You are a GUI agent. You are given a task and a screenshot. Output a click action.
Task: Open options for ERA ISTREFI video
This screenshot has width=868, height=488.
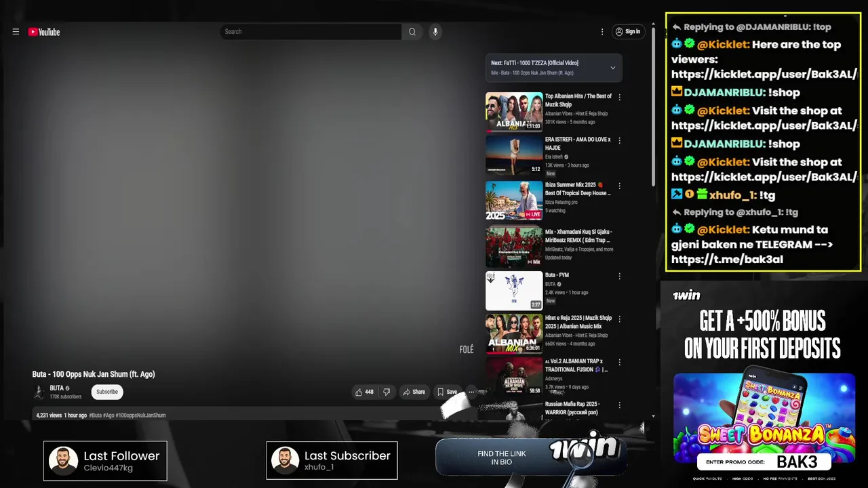click(x=619, y=141)
